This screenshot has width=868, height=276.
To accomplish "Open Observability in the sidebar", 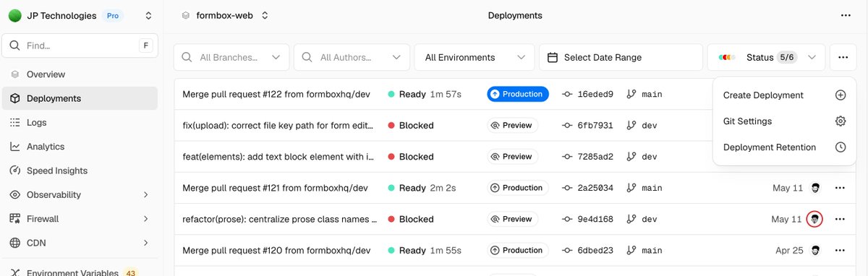I will [80, 194].
